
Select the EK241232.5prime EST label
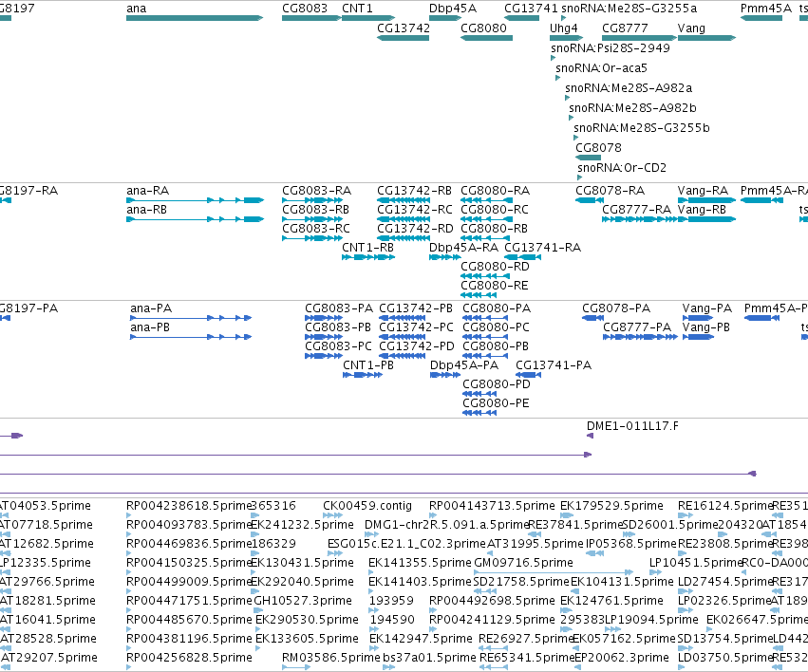tap(302, 525)
